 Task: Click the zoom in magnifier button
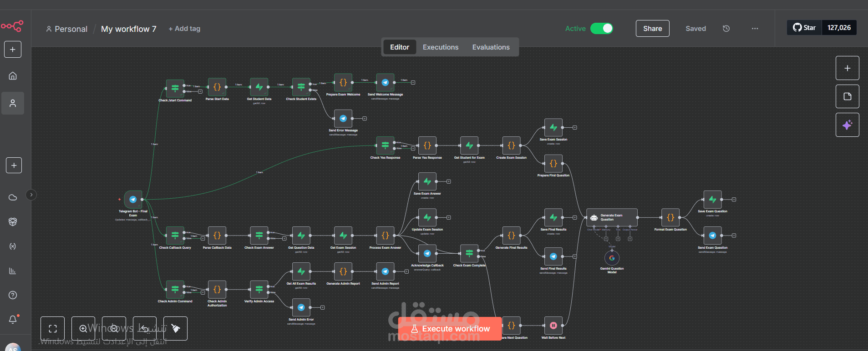(83, 328)
